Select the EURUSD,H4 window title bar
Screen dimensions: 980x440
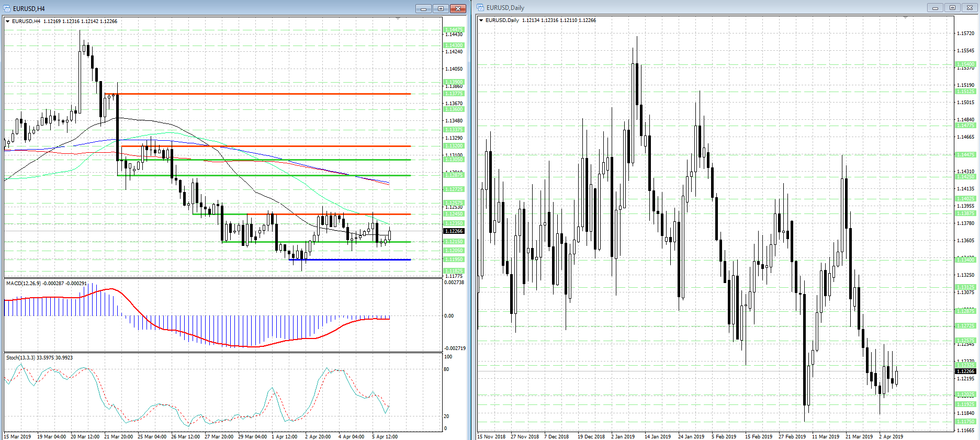point(209,8)
